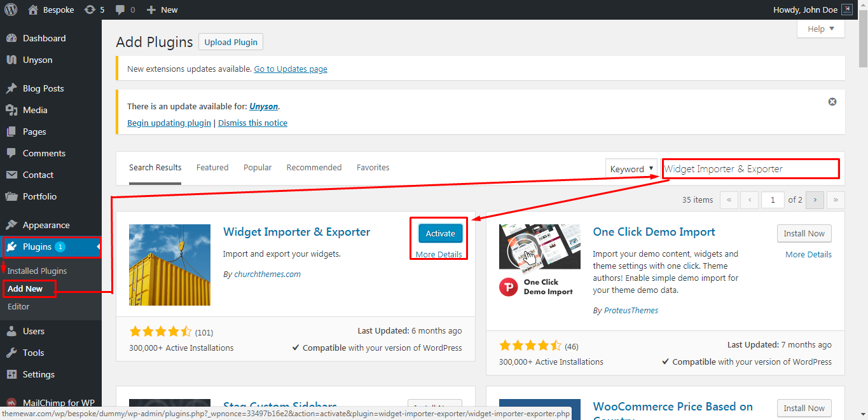The image size is (868, 420).
Task: Click the Begin updating plugin link
Action: click(169, 123)
